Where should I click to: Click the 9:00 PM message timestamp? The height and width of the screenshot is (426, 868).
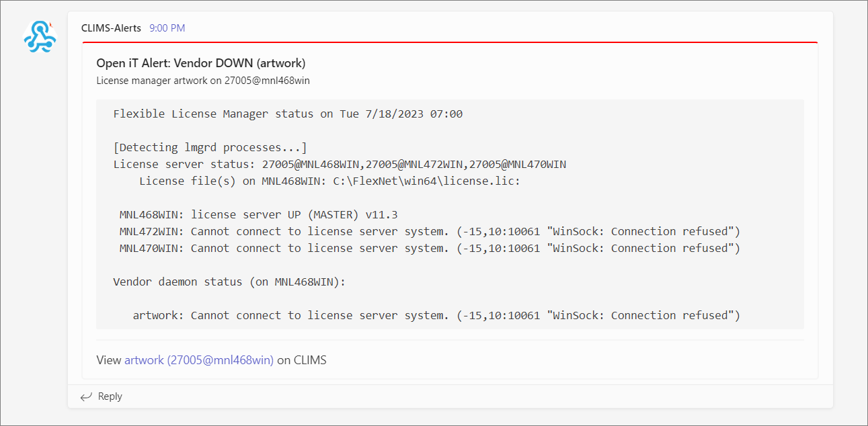[167, 28]
